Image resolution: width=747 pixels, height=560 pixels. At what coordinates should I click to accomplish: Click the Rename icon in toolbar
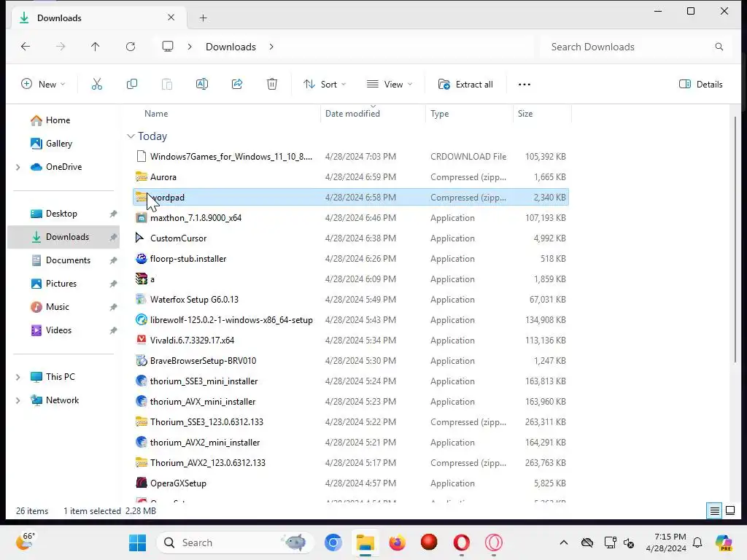coord(202,85)
